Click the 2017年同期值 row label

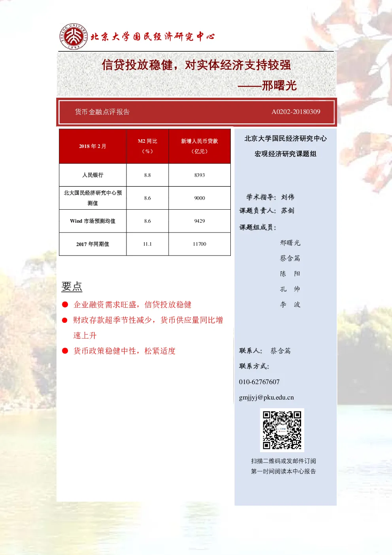click(92, 244)
